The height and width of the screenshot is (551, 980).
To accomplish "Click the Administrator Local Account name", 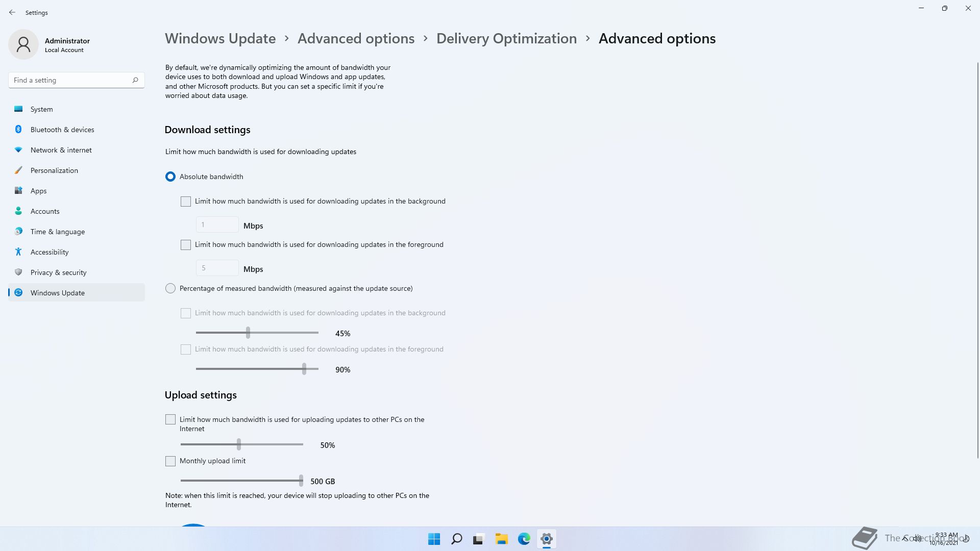I will 67,45.
